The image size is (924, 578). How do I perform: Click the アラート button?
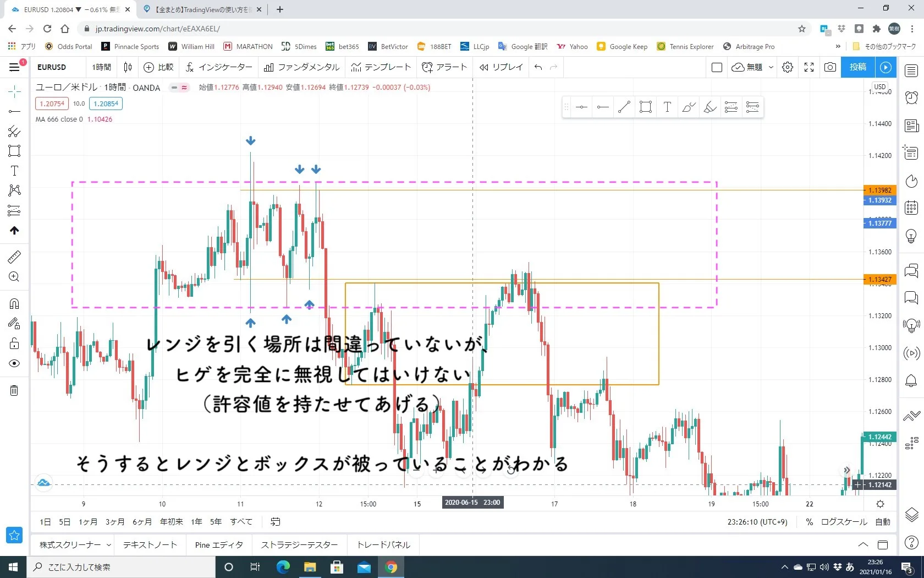coord(444,67)
